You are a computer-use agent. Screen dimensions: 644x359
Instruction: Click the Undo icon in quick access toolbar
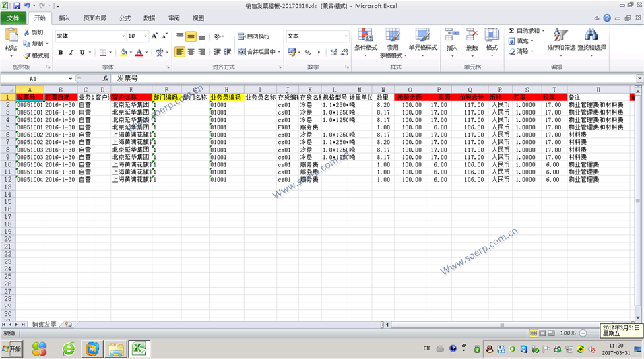[x=27, y=6]
